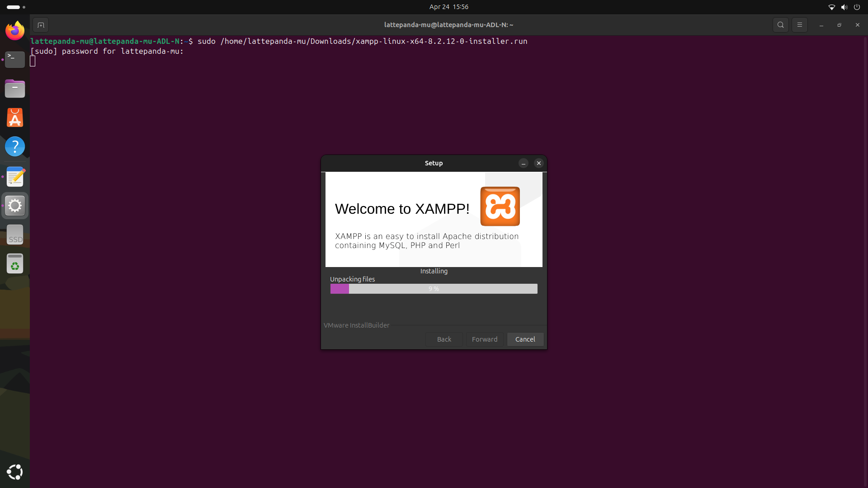Click the terminal search icon
This screenshot has width=868, height=488.
click(x=780, y=25)
